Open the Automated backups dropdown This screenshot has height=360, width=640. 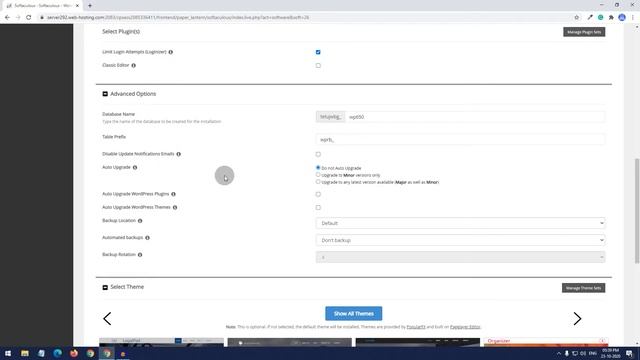tap(460, 240)
